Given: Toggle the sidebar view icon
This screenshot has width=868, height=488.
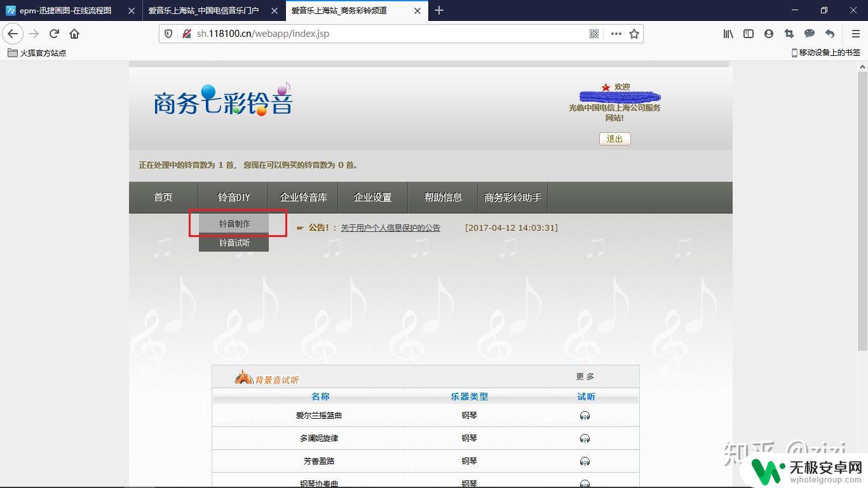Looking at the screenshot, I should click(x=749, y=34).
